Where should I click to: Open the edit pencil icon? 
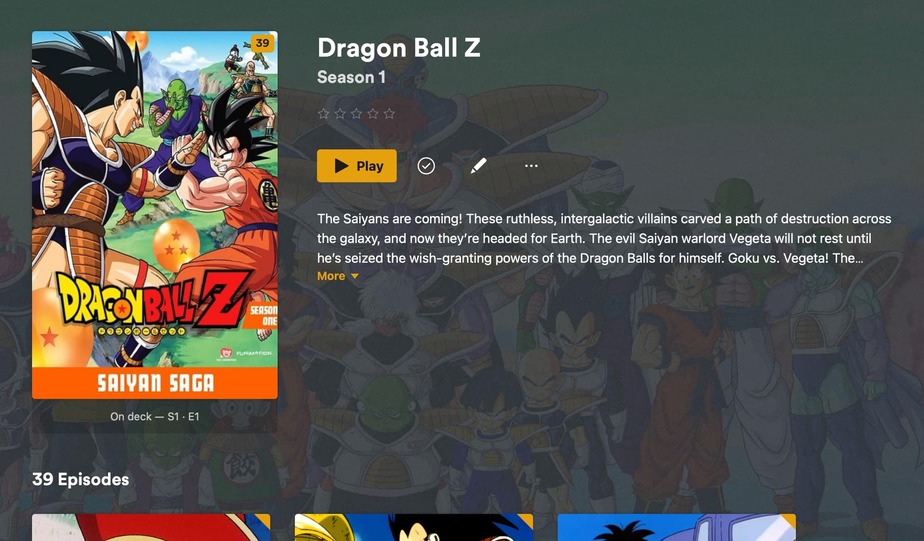pos(478,166)
